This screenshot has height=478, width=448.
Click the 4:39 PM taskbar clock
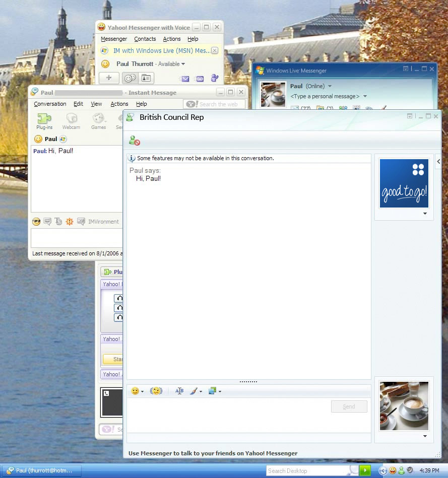click(x=429, y=470)
